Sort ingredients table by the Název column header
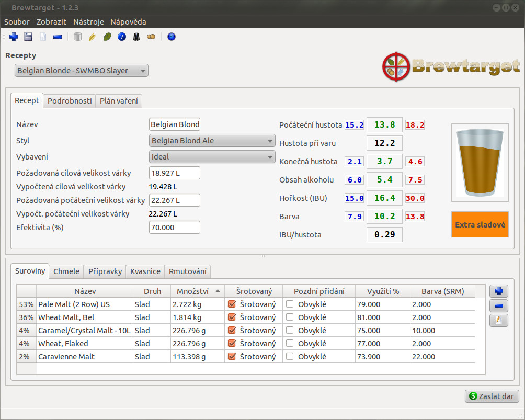This screenshot has height=420, width=525. click(x=85, y=291)
